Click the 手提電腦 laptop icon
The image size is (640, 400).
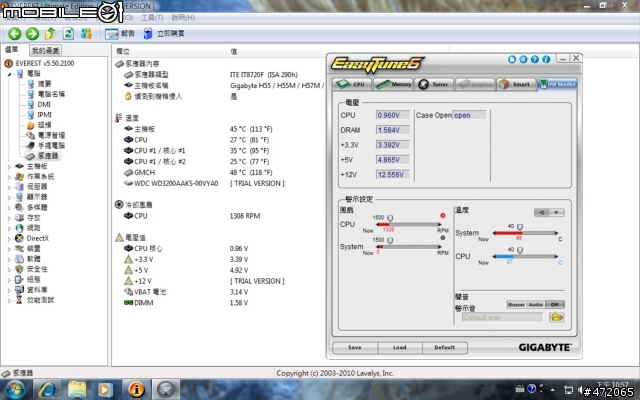(31, 145)
